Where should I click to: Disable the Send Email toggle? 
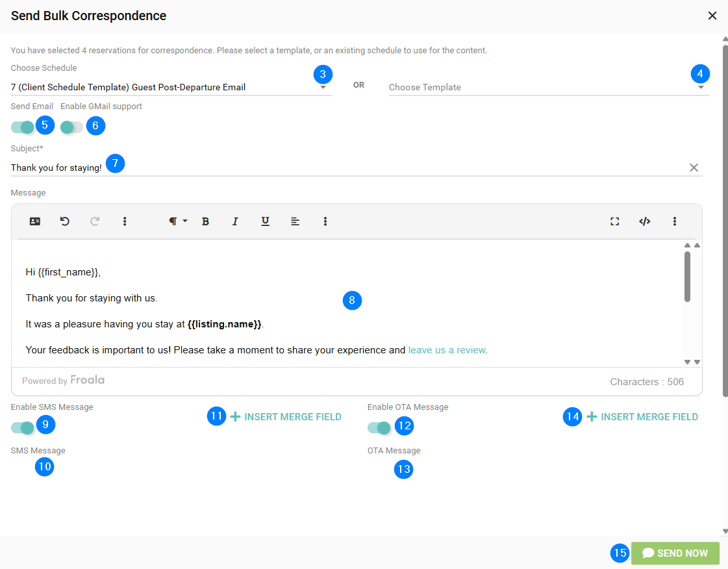(22, 127)
